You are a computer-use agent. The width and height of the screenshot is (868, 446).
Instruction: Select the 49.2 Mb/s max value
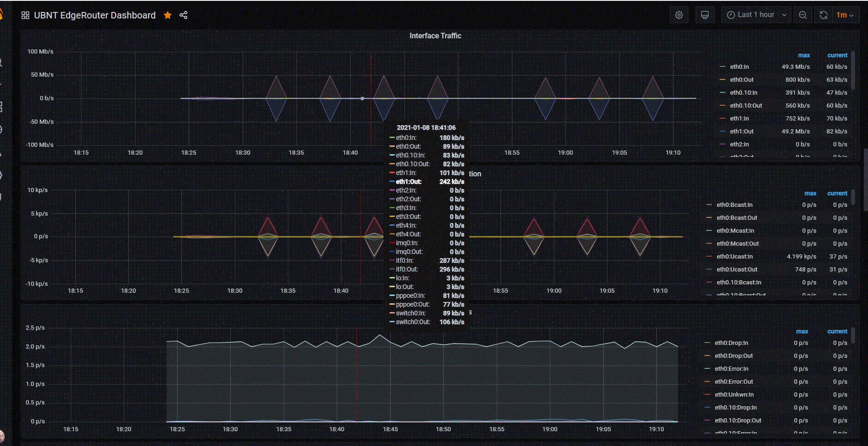click(795, 131)
